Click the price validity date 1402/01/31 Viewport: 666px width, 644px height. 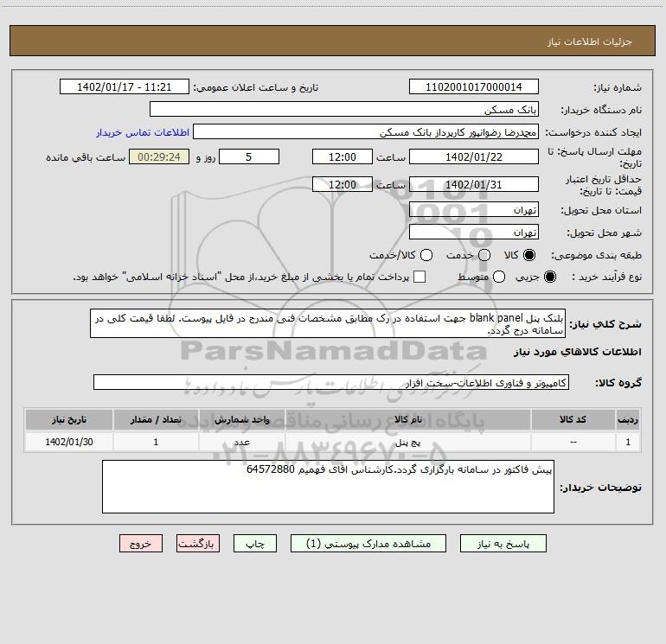[474, 184]
